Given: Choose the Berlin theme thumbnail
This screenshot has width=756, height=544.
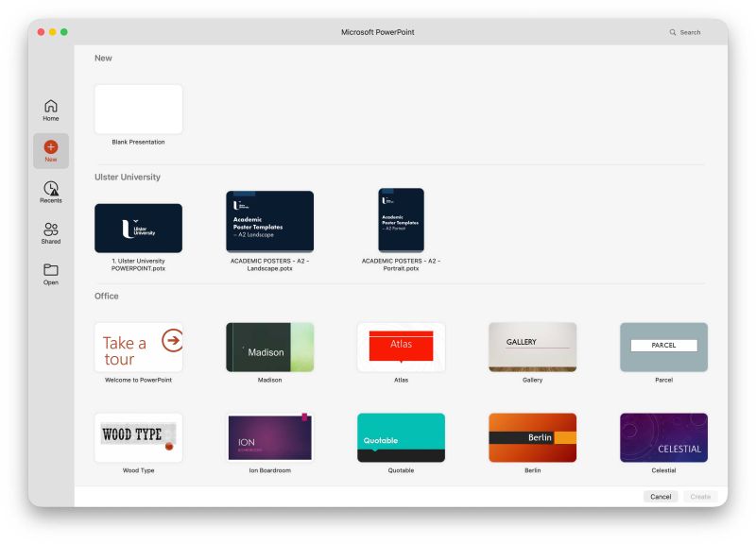Looking at the screenshot, I should [x=532, y=437].
